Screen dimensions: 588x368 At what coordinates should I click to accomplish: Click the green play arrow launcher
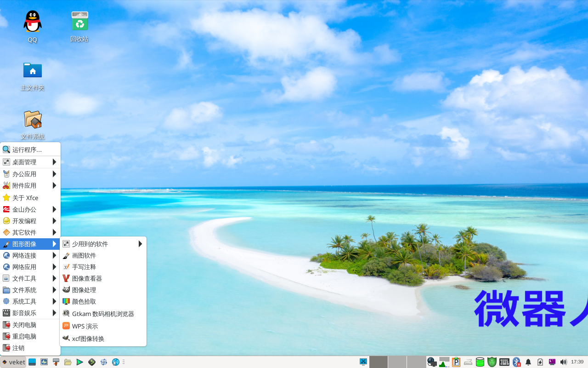(x=80, y=362)
